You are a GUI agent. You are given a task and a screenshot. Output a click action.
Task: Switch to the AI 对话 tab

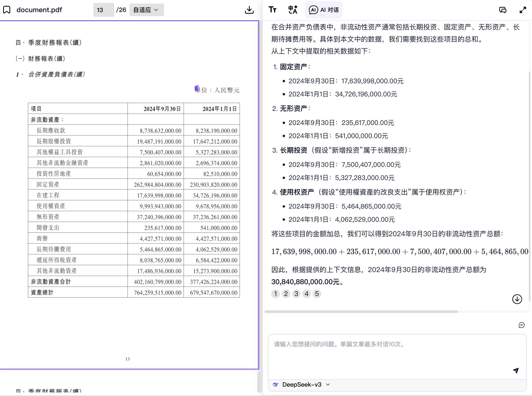coord(324,10)
